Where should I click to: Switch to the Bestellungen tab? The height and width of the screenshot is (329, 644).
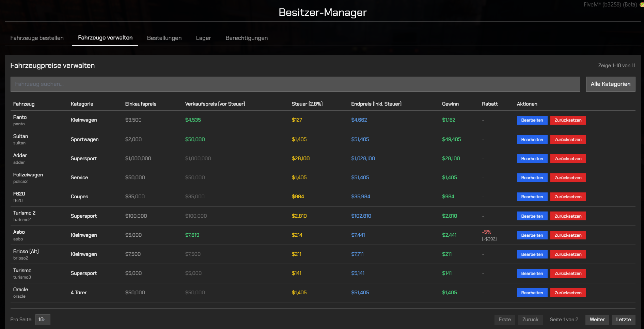164,38
